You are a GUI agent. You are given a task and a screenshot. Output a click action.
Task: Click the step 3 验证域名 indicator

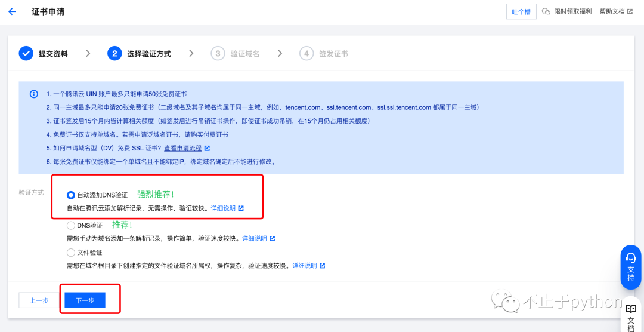point(218,53)
